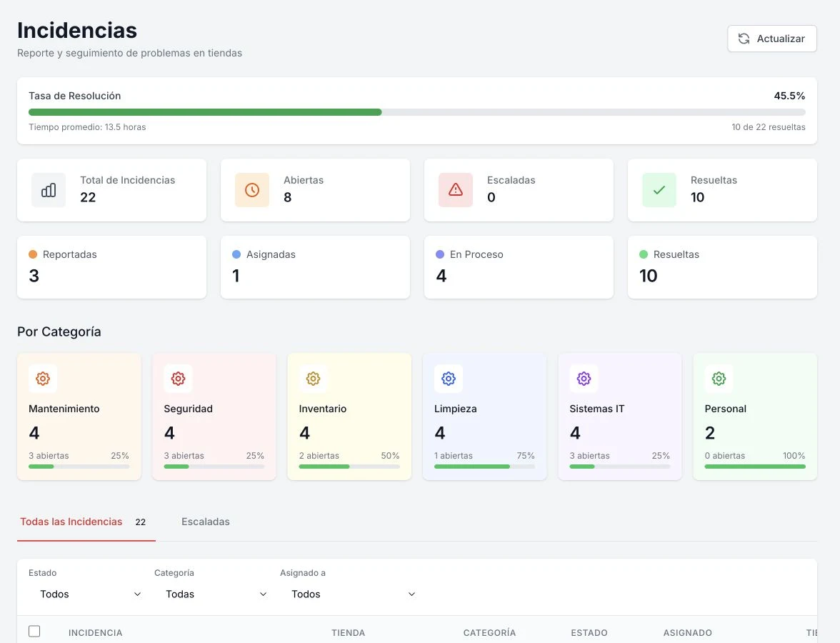
Task: Click the Sistemas IT gear icon
Action: 584,379
